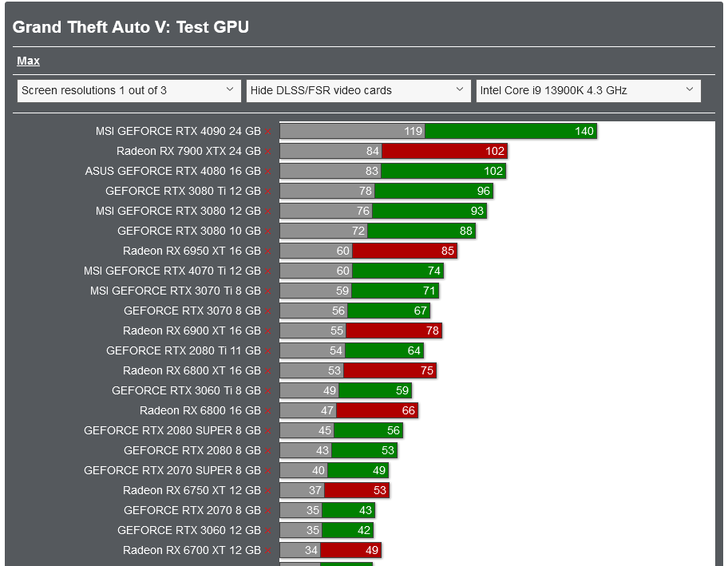Remove MSI GEFORCE RTX 4090 via its red X
Viewport: 728px width, 566px height.
[267, 131]
